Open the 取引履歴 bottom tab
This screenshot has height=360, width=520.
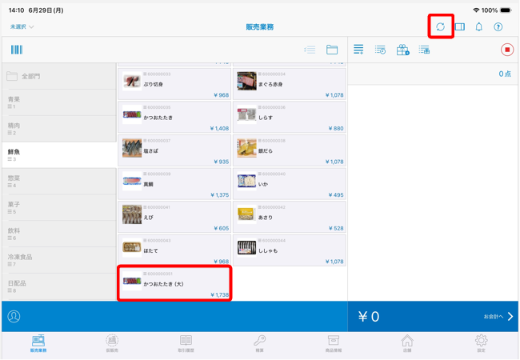coord(186,343)
